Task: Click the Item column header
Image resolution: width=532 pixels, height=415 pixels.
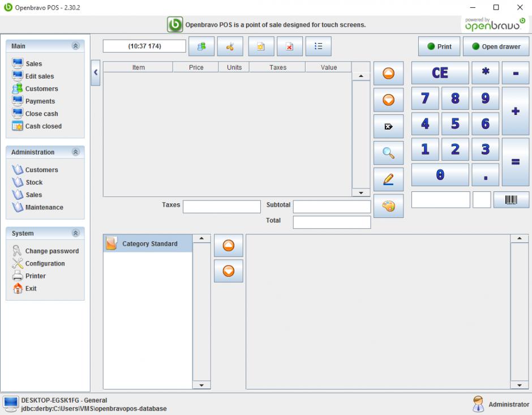Action: 139,67
